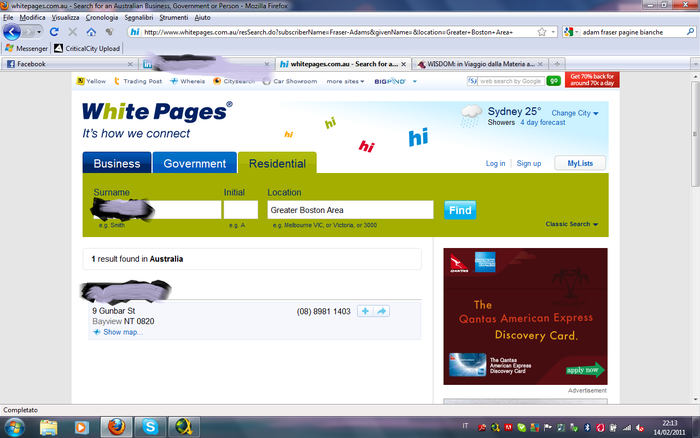This screenshot has height=438, width=700.
Task: Visit the Whereis link
Action: coord(188,81)
